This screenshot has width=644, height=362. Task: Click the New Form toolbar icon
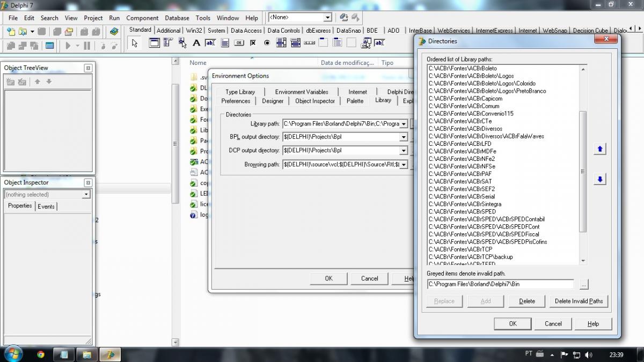49,46
